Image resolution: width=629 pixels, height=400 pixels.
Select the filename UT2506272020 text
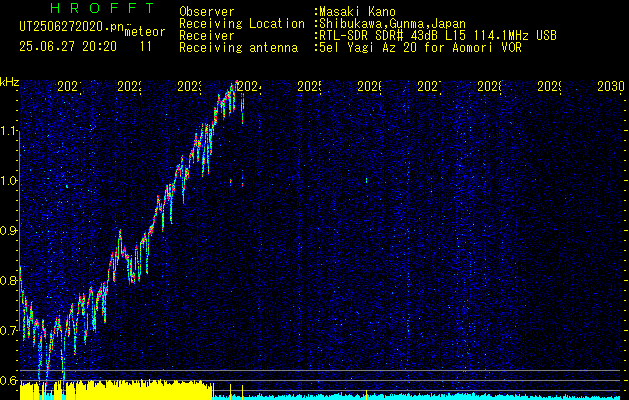[x=70, y=27]
